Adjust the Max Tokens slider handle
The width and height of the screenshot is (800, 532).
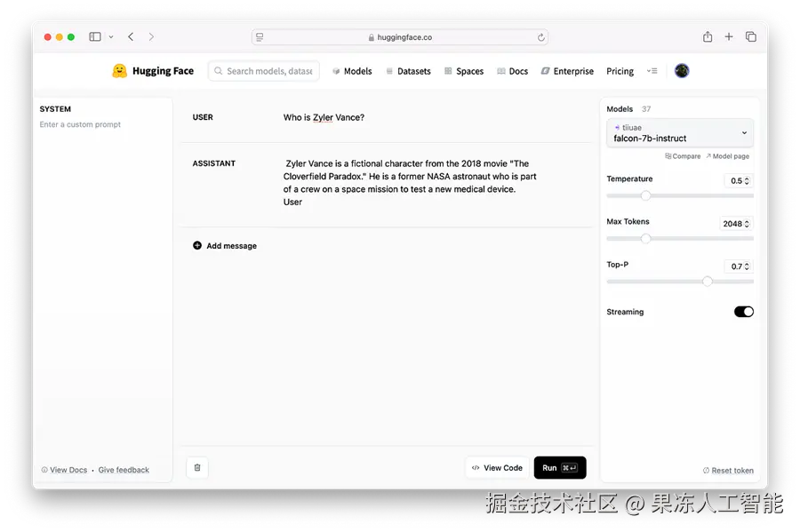pyautogui.click(x=645, y=239)
